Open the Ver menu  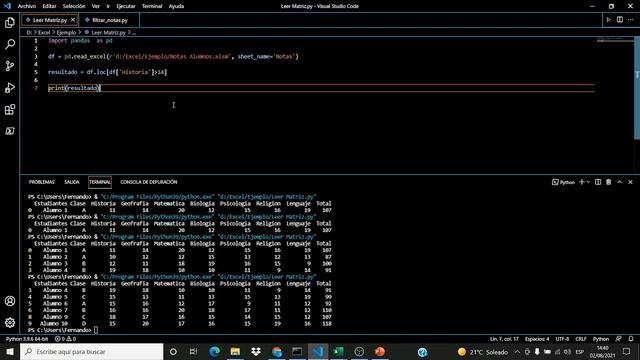(x=96, y=6)
